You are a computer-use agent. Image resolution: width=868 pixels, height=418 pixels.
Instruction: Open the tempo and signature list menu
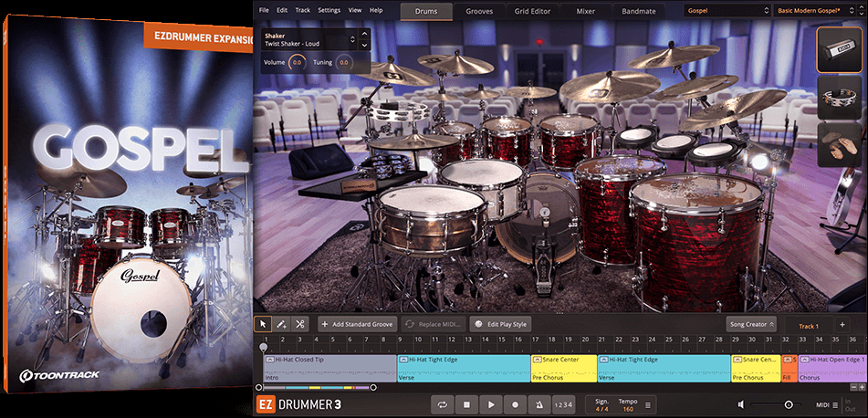point(648,404)
